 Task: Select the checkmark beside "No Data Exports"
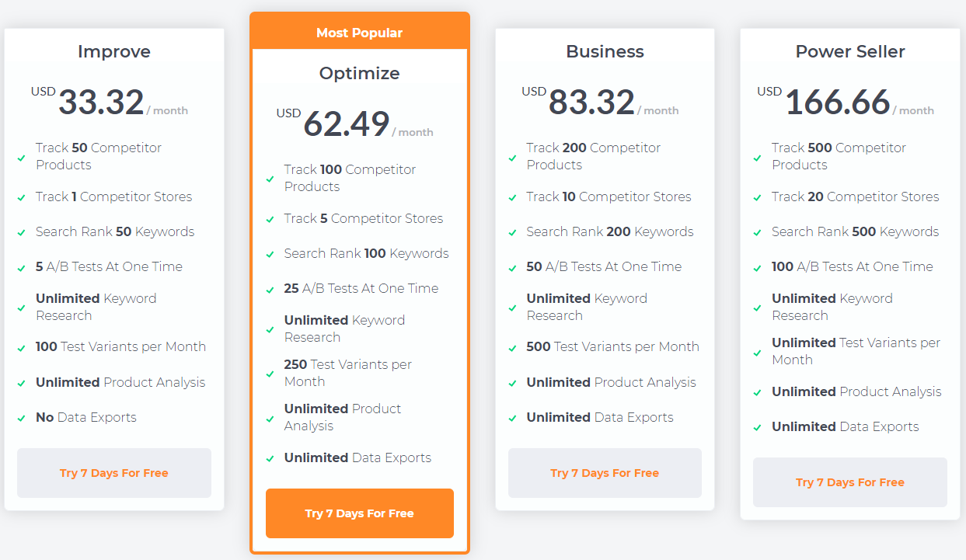point(21,418)
